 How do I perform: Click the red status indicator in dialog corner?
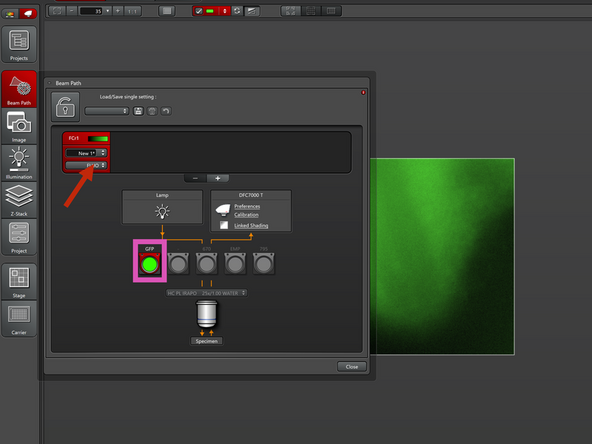pos(363,92)
